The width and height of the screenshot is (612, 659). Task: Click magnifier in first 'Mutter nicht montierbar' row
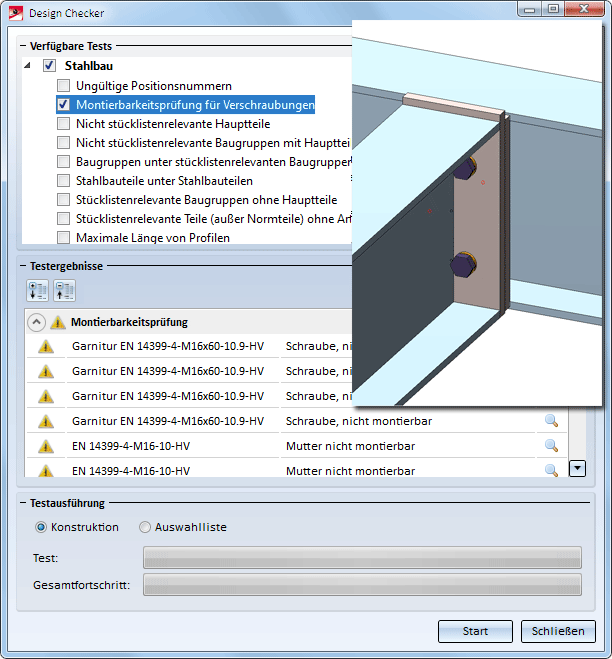coord(551,445)
